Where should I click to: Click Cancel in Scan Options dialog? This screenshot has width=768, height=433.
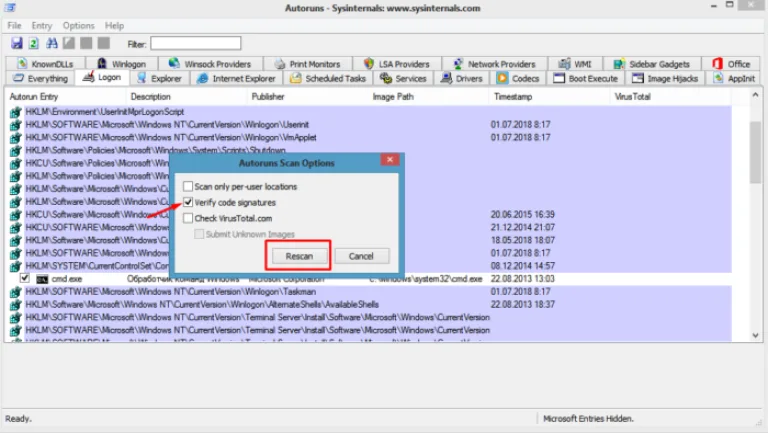[361, 256]
